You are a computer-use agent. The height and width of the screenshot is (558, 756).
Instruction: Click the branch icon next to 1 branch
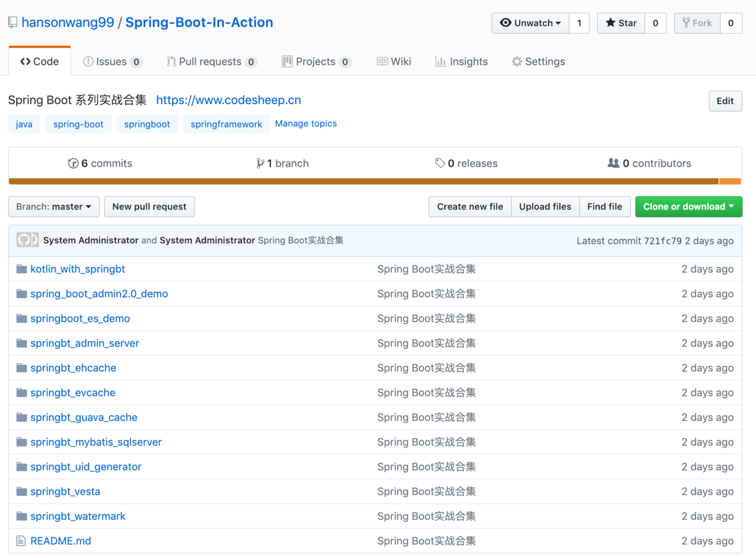260,163
